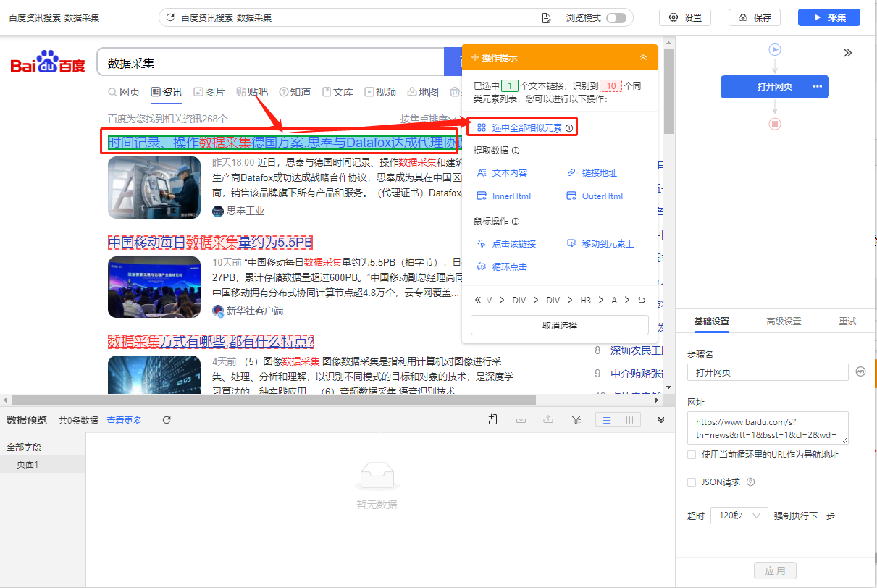
Task: Switch to Baidu 视频 tab
Action: 380,92
